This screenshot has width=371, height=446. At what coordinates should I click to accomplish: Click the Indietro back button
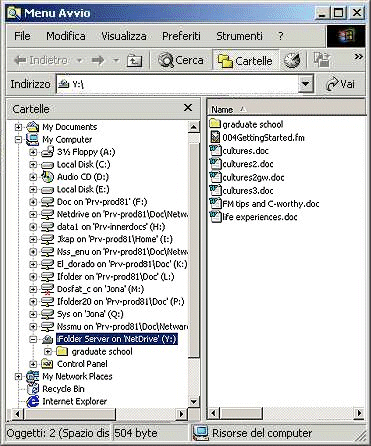click(x=41, y=60)
